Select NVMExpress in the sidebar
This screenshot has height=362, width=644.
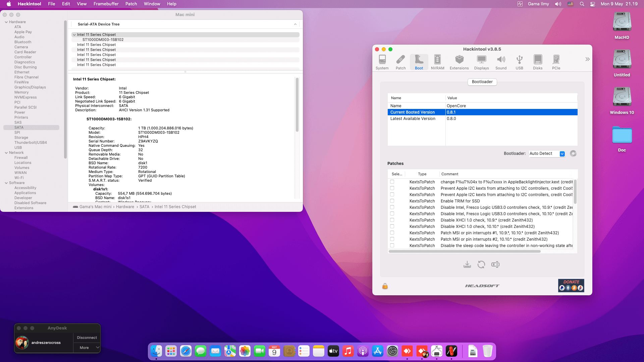pyautogui.click(x=25, y=97)
